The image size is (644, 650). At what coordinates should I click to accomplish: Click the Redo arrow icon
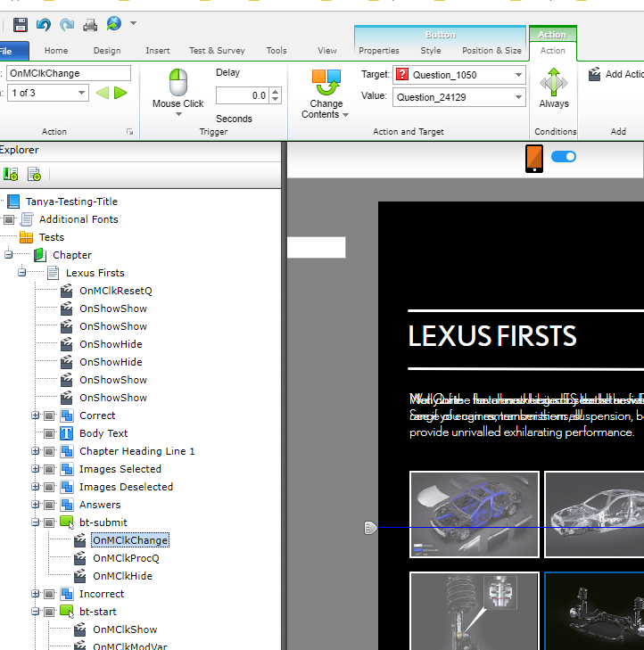click(66, 24)
